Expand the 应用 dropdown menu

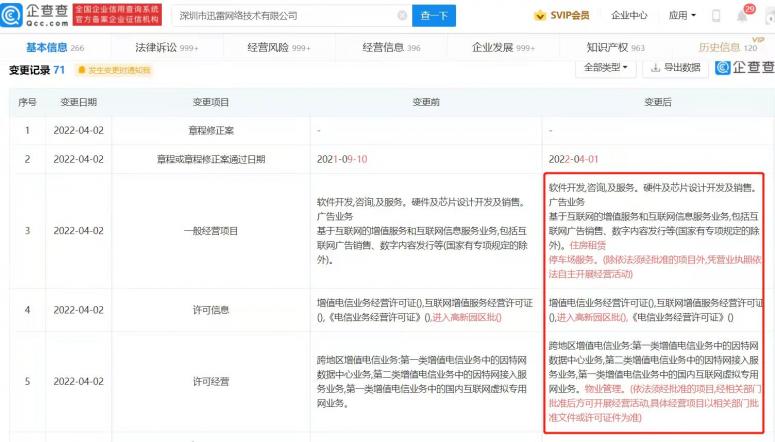(x=682, y=15)
